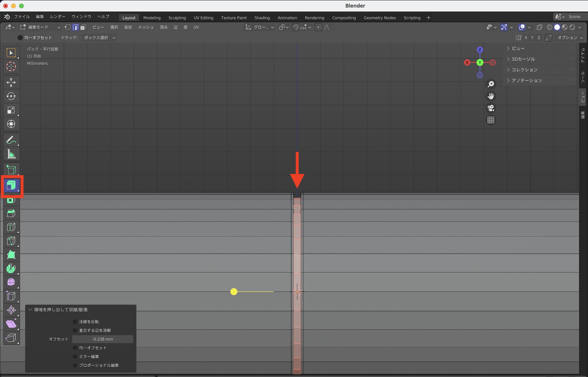Open the 編集モード mode dropdown

[x=40, y=27]
